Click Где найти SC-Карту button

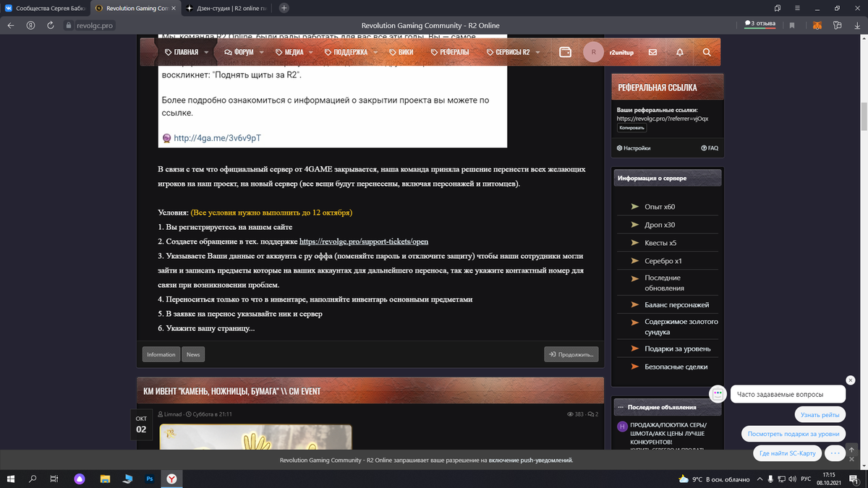(788, 453)
